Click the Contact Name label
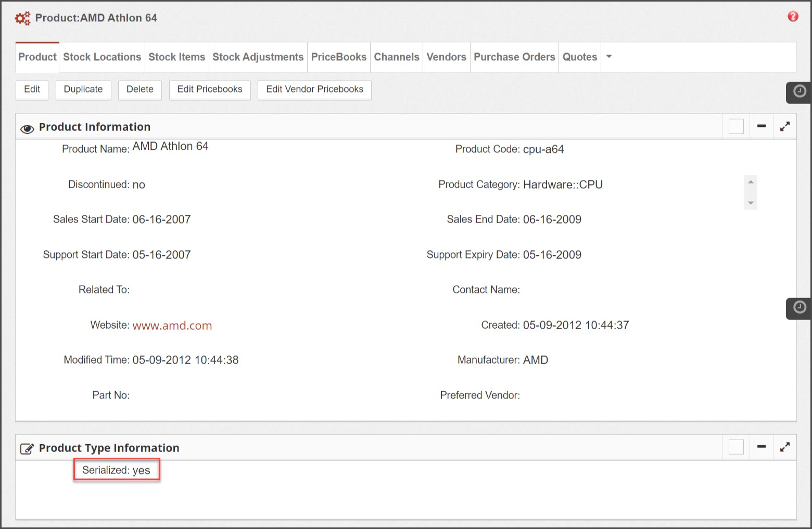 [x=486, y=290]
